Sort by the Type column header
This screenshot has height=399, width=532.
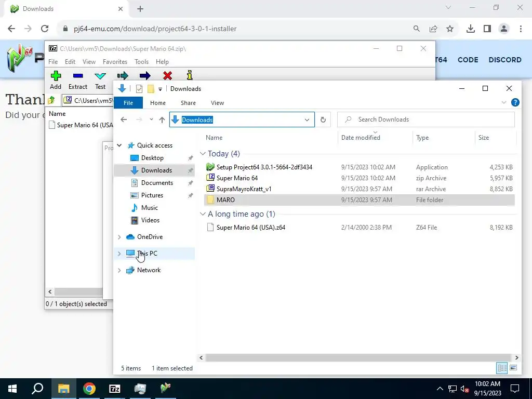(x=422, y=137)
